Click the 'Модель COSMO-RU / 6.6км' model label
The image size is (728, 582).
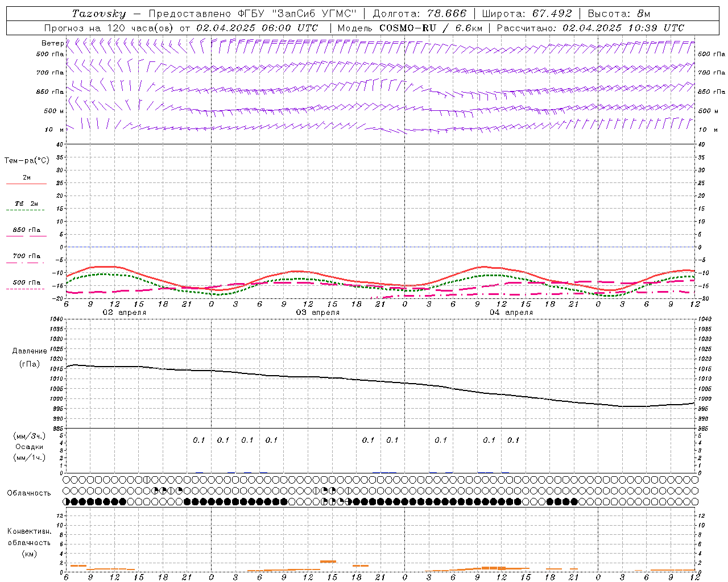410,28
